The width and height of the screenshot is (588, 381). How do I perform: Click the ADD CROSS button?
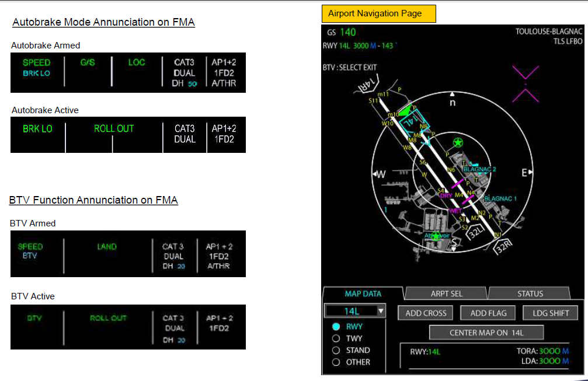(x=426, y=313)
